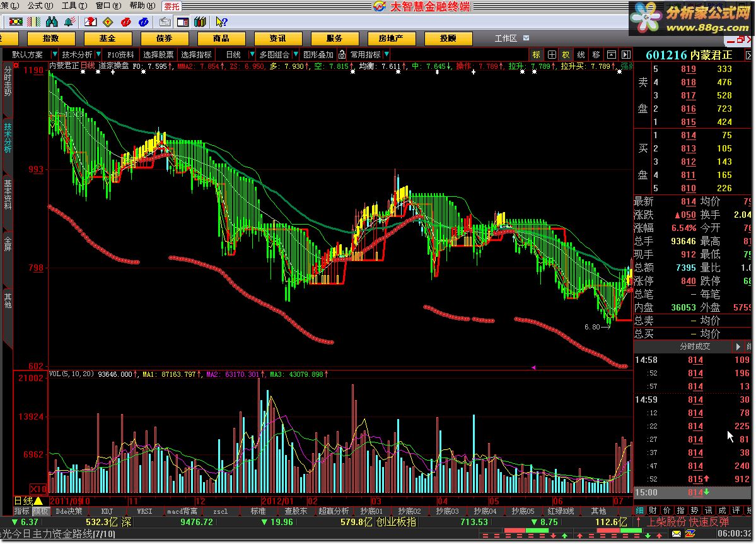Click the 指数 yellow button
Screen dimensions: 756x544
click(51, 38)
